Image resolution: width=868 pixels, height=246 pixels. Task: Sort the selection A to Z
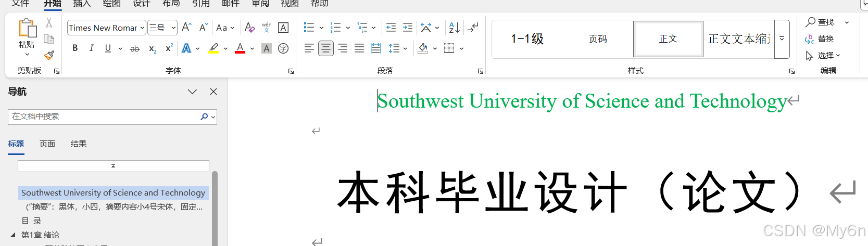click(x=454, y=27)
